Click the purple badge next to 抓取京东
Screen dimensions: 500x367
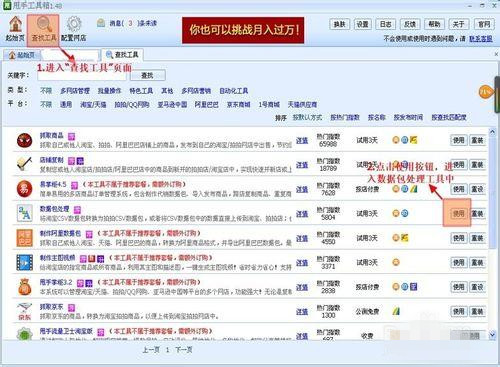tap(71, 307)
